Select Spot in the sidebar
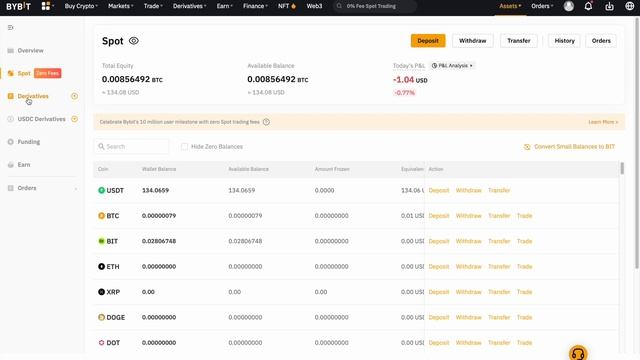640x360 pixels. coord(24,73)
